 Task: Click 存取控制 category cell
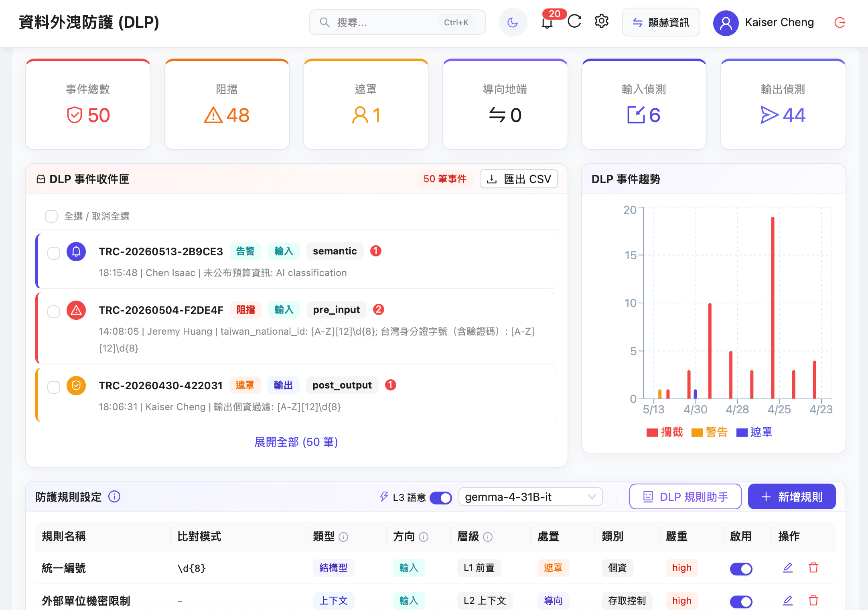tap(627, 601)
